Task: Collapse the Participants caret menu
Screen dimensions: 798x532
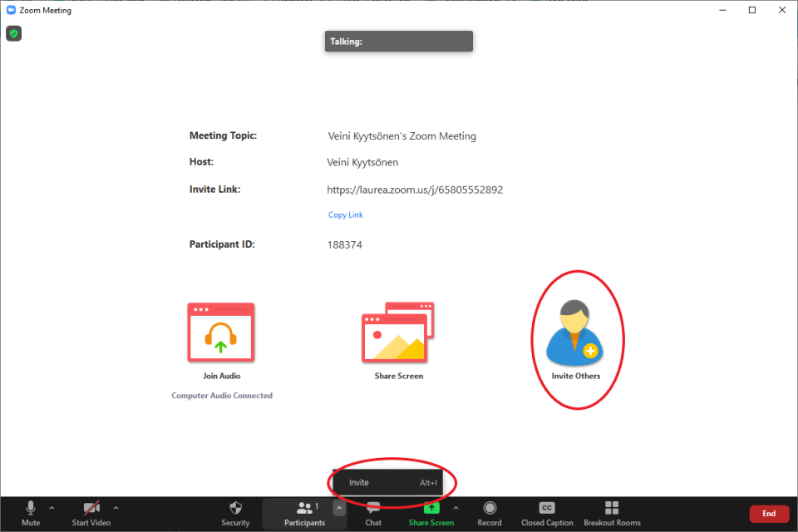Action: tap(339, 508)
